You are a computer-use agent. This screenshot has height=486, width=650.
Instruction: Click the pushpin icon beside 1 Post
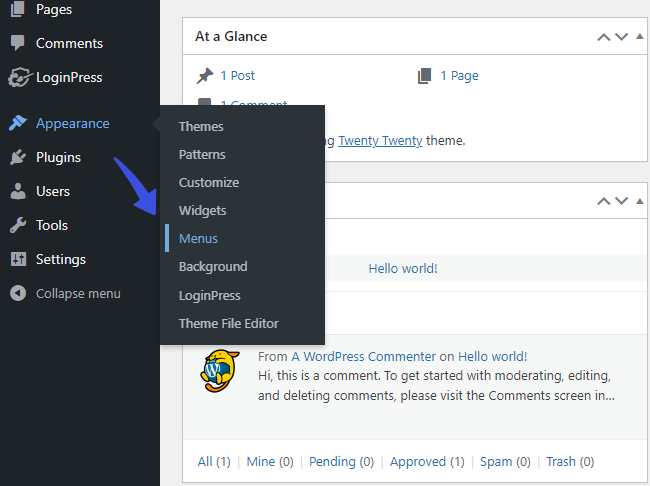coord(205,75)
